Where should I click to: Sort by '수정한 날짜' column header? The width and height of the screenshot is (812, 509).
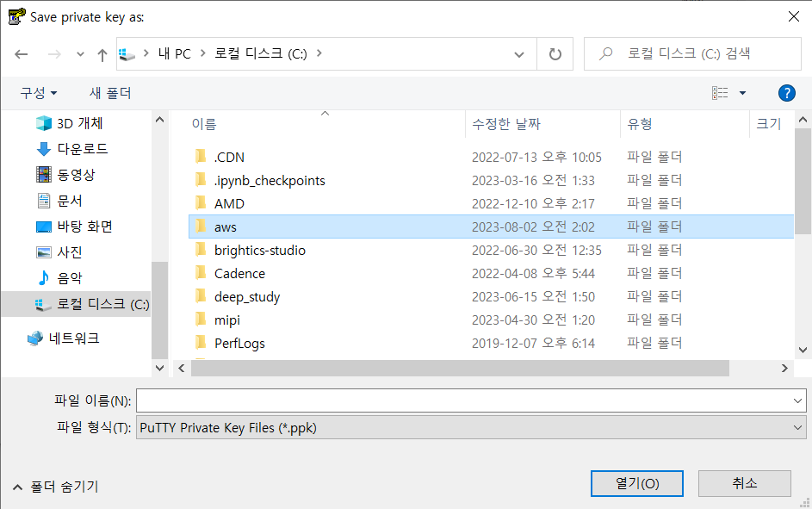[506, 124]
